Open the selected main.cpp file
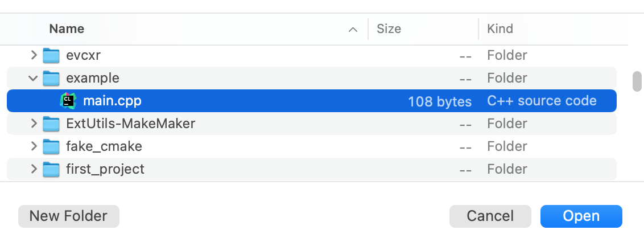This screenshot has width=644, height=238. (x=581, y=216)
